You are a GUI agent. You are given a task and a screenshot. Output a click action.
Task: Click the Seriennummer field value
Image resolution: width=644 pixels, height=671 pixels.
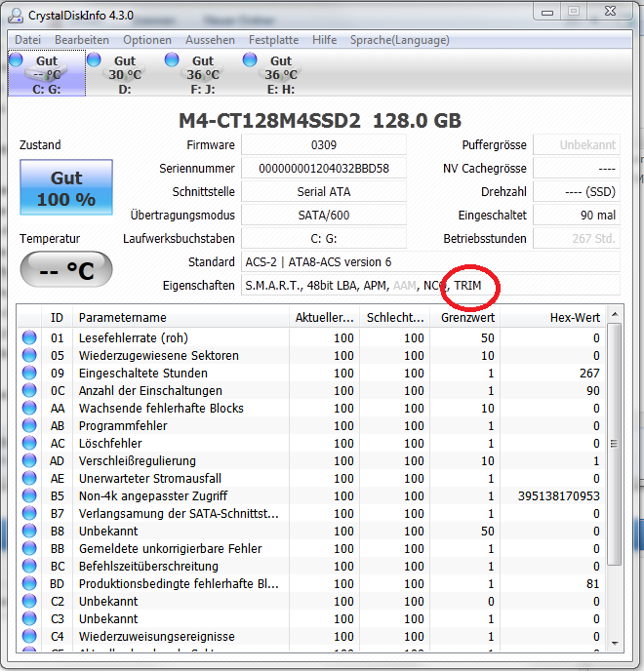[x=324, y=168]
